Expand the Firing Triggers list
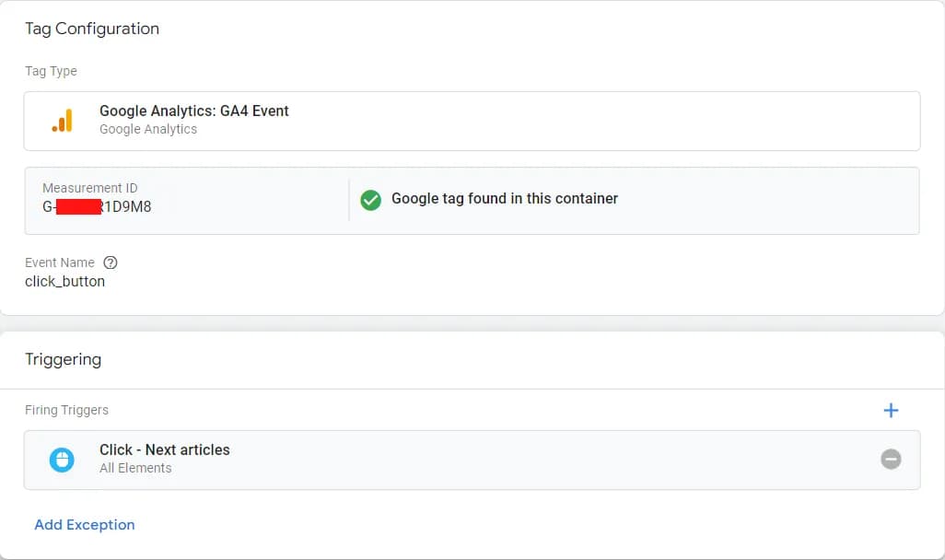The height and width of the screenshot is (560, 945). pos(66,410)
